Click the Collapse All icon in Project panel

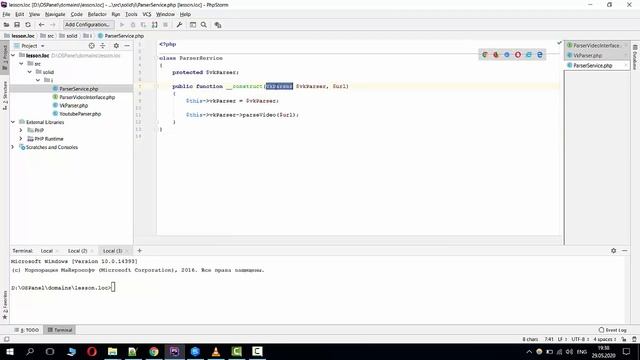[103, 46]
